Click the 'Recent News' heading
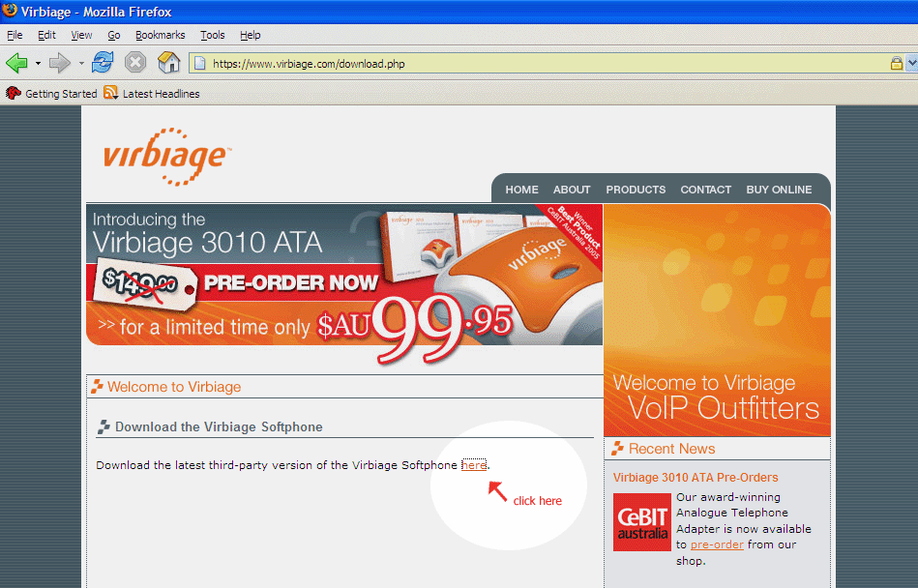Viewport: 918px width, 588px height. click(671, 449)
